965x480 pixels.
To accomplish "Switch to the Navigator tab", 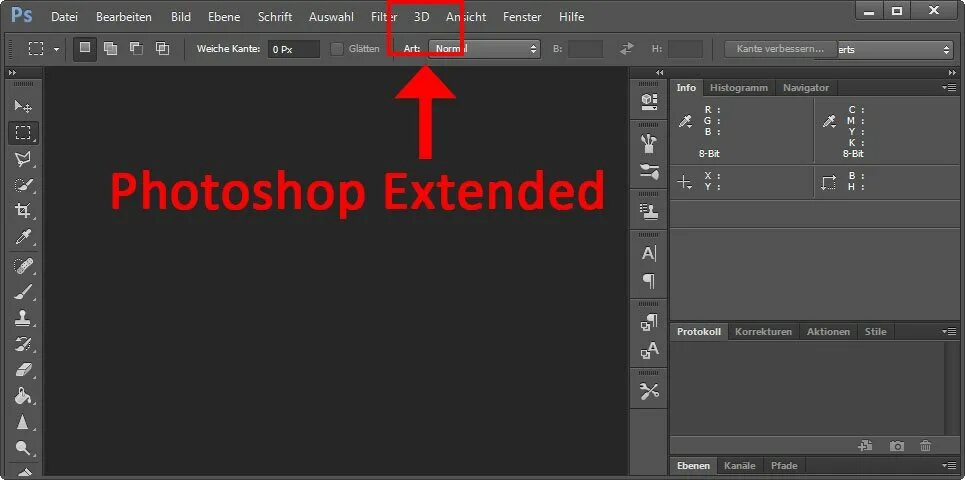I will click(806, 87).
